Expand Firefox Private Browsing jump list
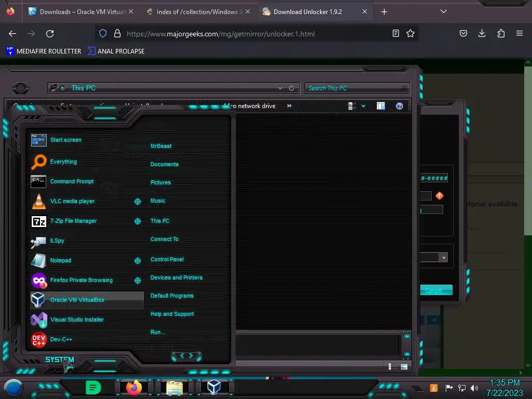Viewport: 532px width, 399px height. (x=137, y=280)
